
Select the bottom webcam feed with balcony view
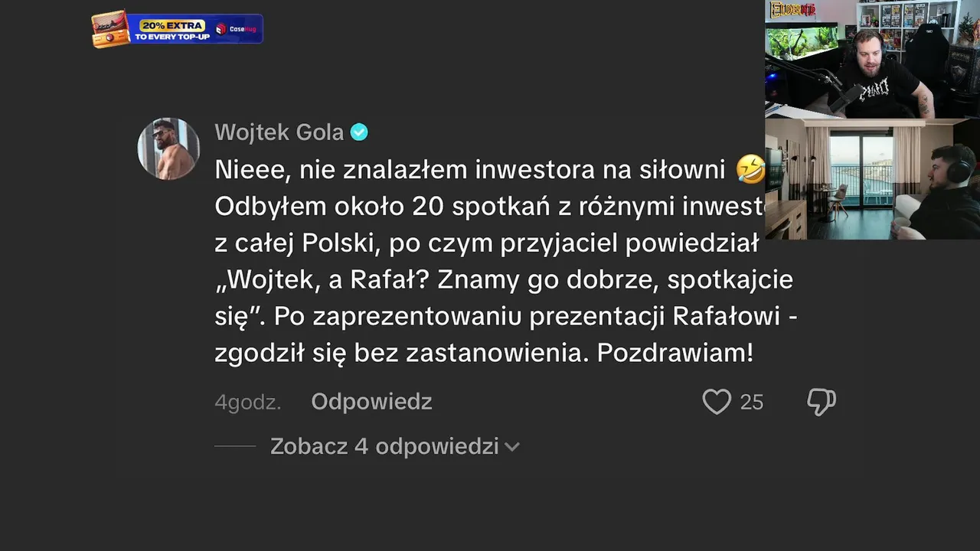(x=872, y=179)
